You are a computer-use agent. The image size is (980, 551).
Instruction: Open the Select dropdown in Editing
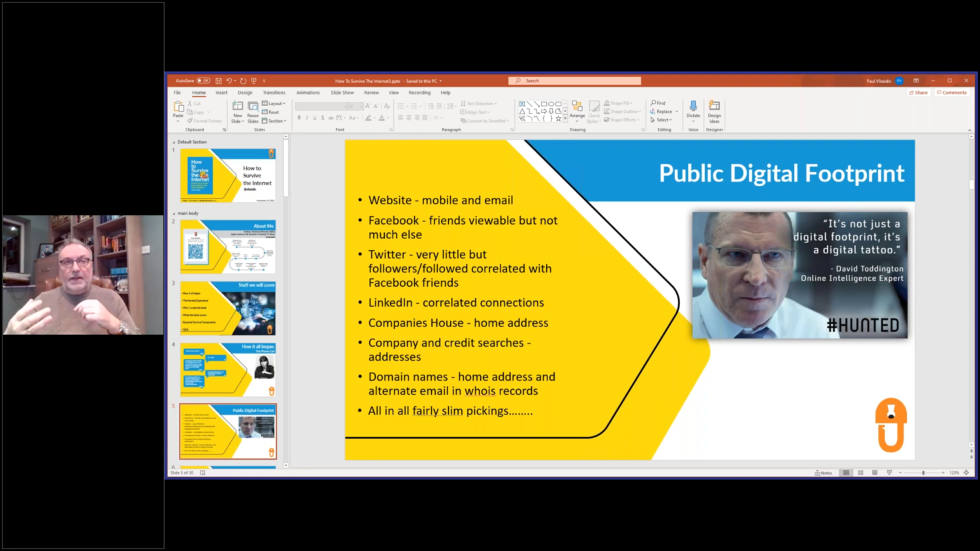[661, 120]
